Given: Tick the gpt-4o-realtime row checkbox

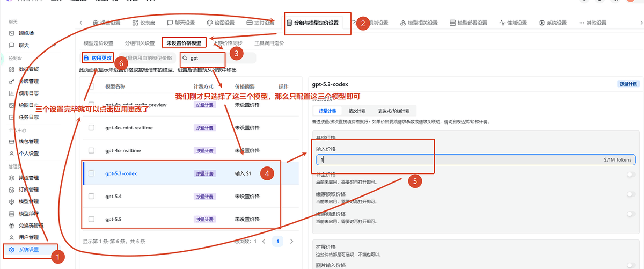Looking at the screenshot, I should tap(91, 150).
